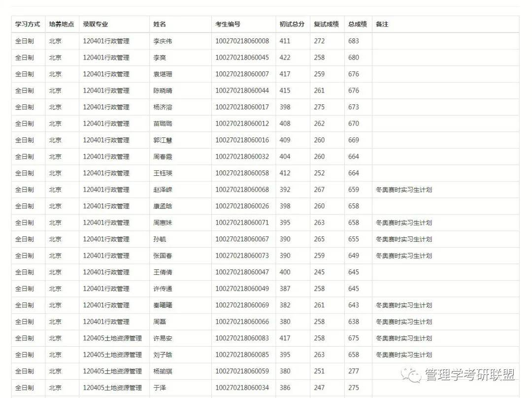Click the 初试总分 column header
532x398 pixels.
click(292, 24)
